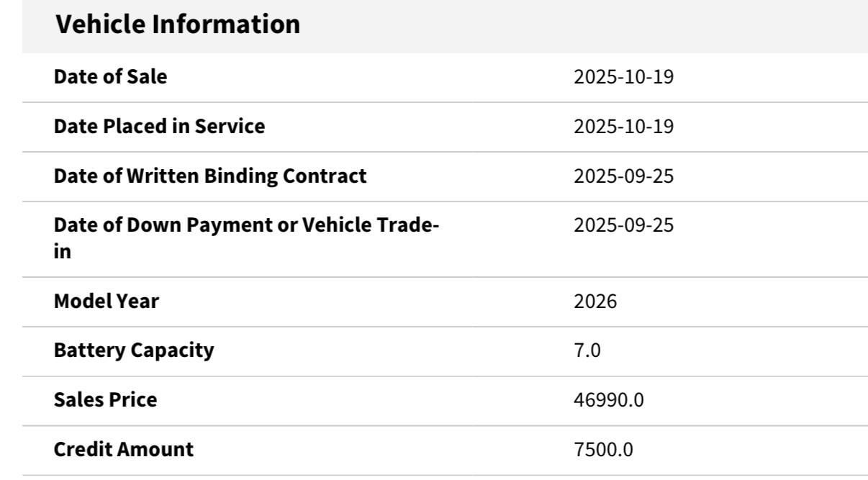Click the Model Year label
Screen dimensions: 868x480
(107, 301)
